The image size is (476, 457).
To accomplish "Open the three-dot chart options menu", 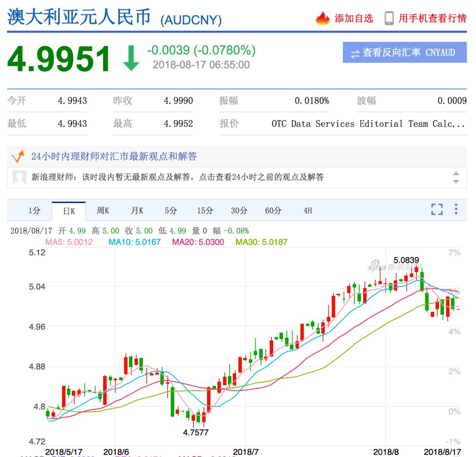I will click(456, 209).
